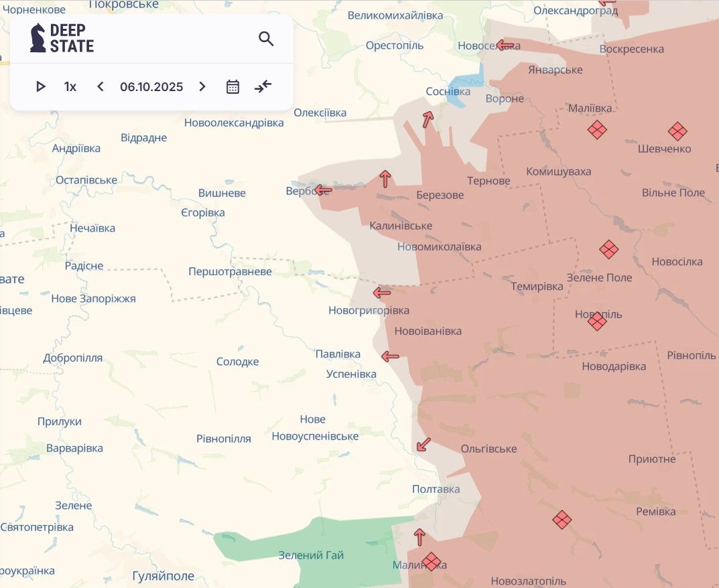719x588 pixels.
Task: Click the DeepState knight logo
Action: 38,38
